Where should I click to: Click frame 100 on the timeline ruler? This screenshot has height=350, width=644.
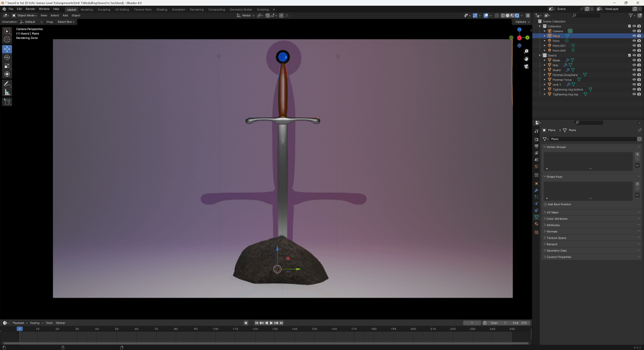(215, 329)
